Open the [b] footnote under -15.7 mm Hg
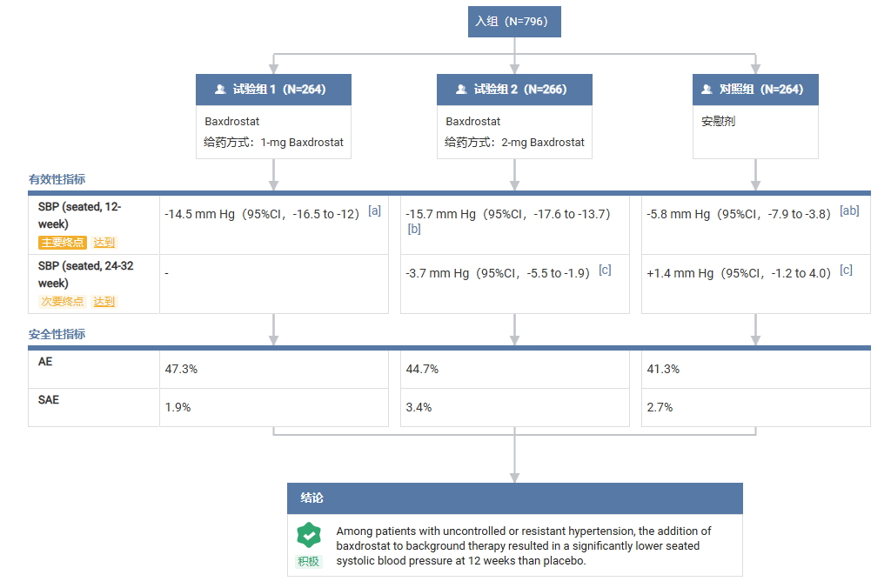The image size is (891, 588). (414, 229)
